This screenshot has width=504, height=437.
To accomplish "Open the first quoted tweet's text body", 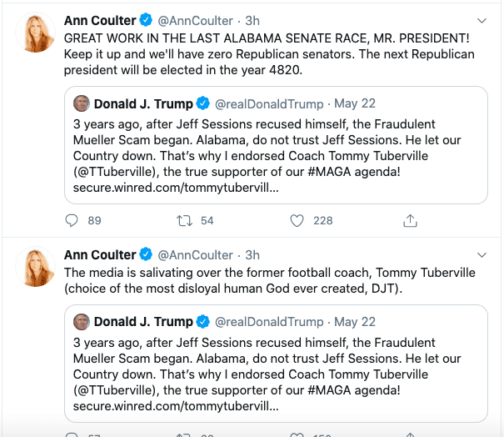I will tap(275, 157).
